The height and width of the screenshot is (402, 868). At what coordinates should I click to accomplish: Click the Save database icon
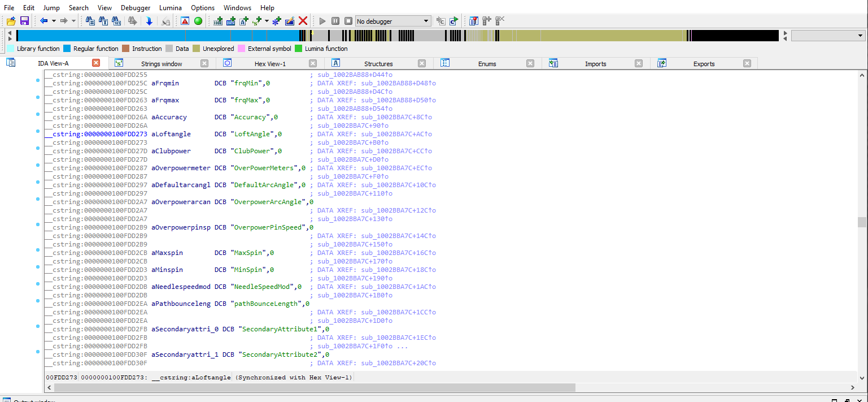point(24,21)
